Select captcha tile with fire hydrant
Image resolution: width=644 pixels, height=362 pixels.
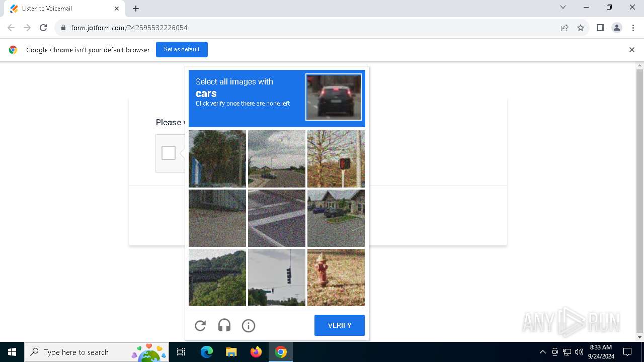(x=336, y=278)
